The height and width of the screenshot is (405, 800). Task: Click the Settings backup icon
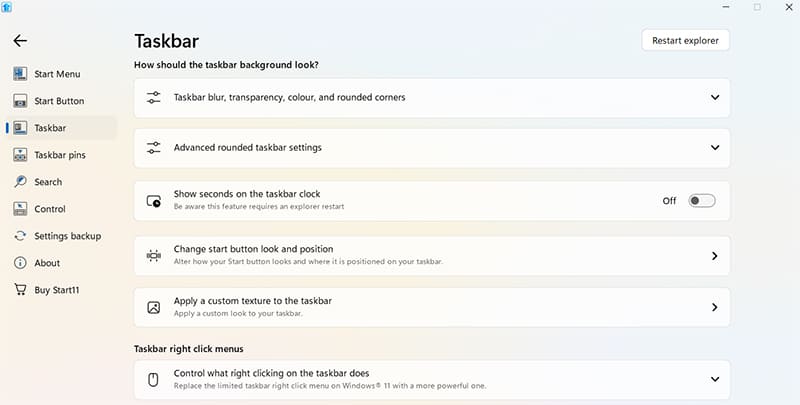point(20,236)
